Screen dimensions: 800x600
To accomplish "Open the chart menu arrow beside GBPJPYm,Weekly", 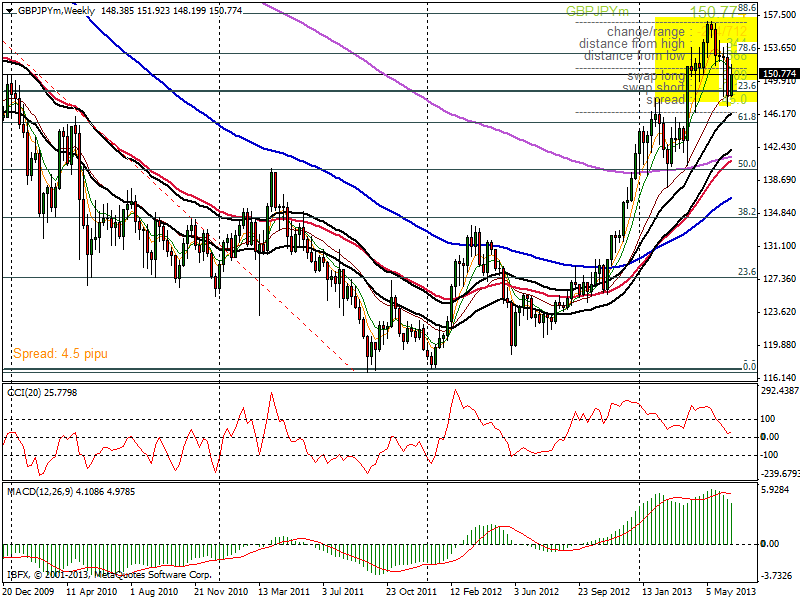I will click(9, 11).
